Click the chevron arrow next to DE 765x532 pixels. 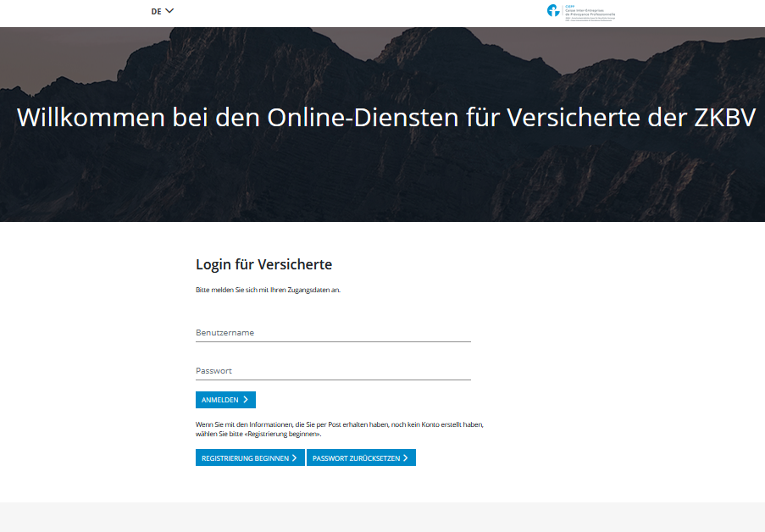coord(169,11)
